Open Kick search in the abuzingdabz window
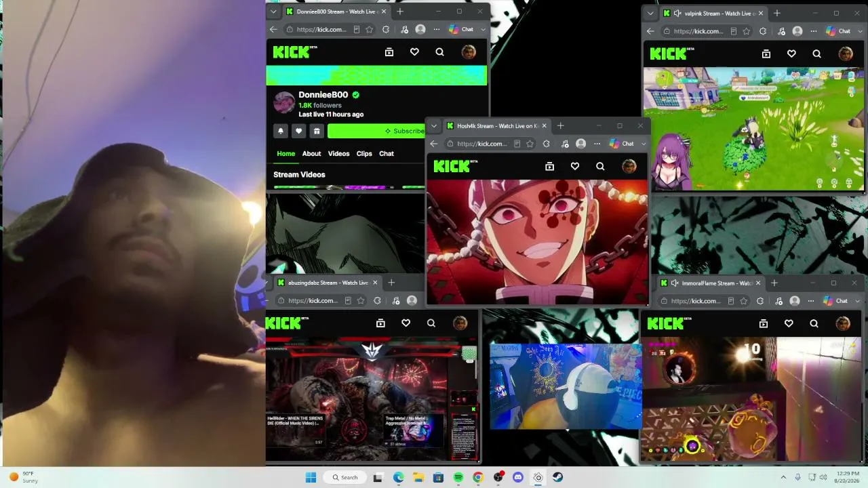 coord(431,323)
